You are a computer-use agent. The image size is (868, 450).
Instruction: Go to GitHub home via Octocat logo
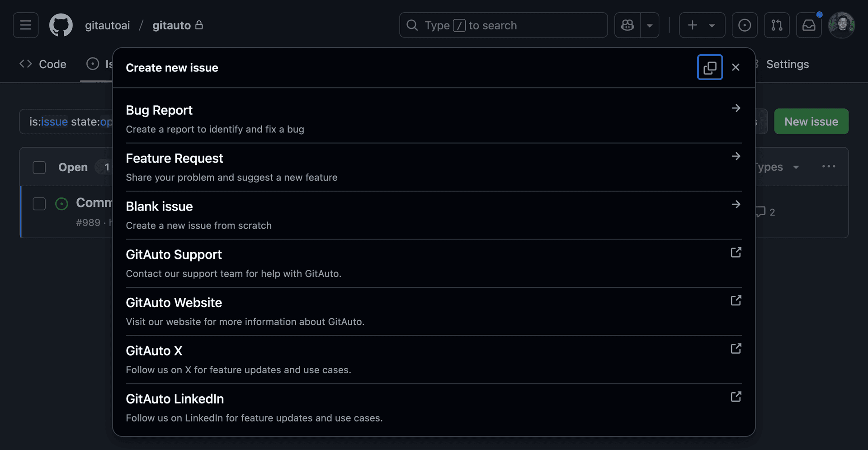pos(61,25)
